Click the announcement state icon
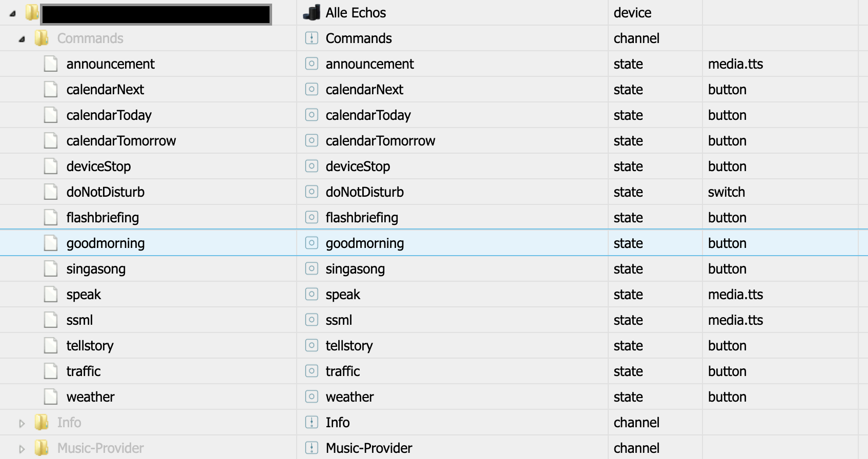 312,64
